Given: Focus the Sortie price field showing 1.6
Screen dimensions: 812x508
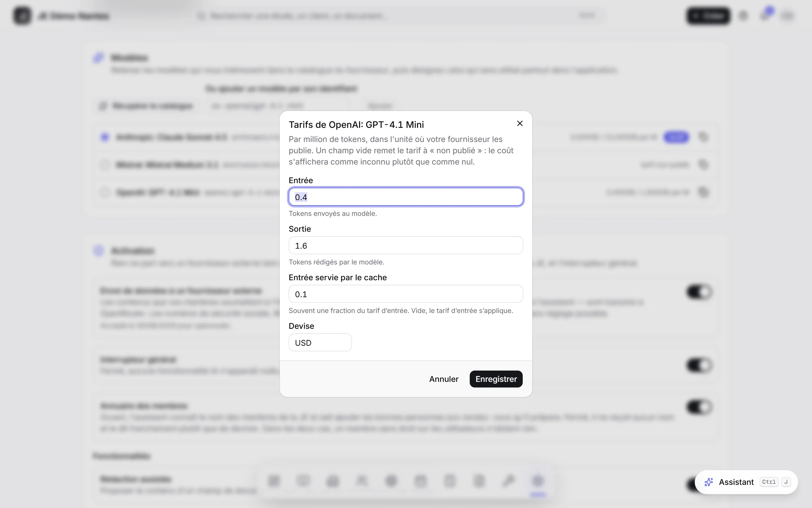Looking at the screenshot, I should (x=406, y=246).
